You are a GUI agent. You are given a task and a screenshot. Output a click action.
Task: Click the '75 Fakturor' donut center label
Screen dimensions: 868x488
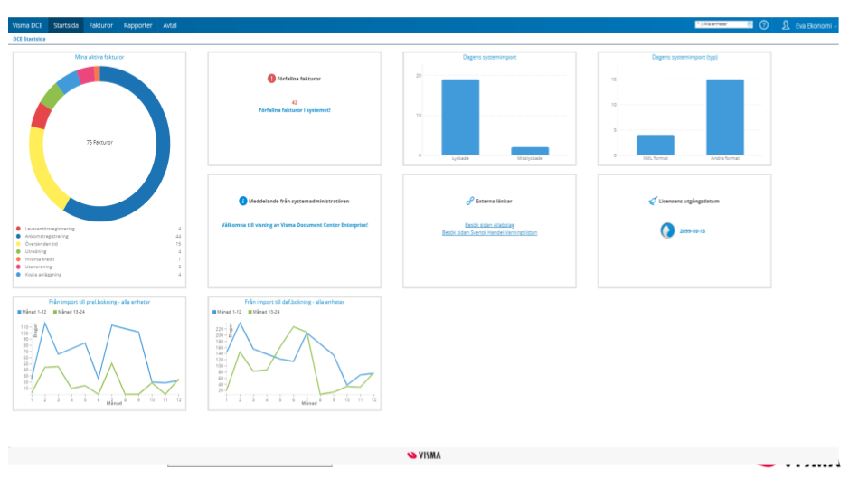coord(99,142)
